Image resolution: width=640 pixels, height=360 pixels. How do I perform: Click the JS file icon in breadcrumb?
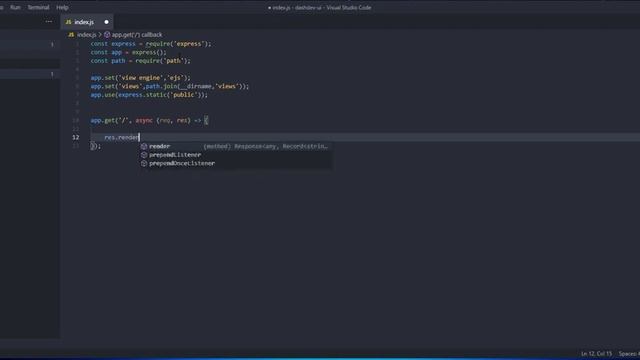point(71,35)
